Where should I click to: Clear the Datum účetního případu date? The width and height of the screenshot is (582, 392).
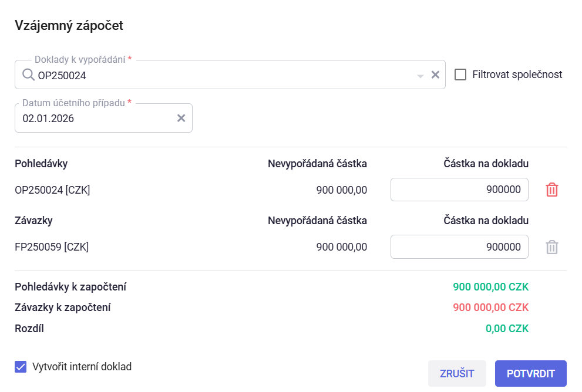pos(181,118)
